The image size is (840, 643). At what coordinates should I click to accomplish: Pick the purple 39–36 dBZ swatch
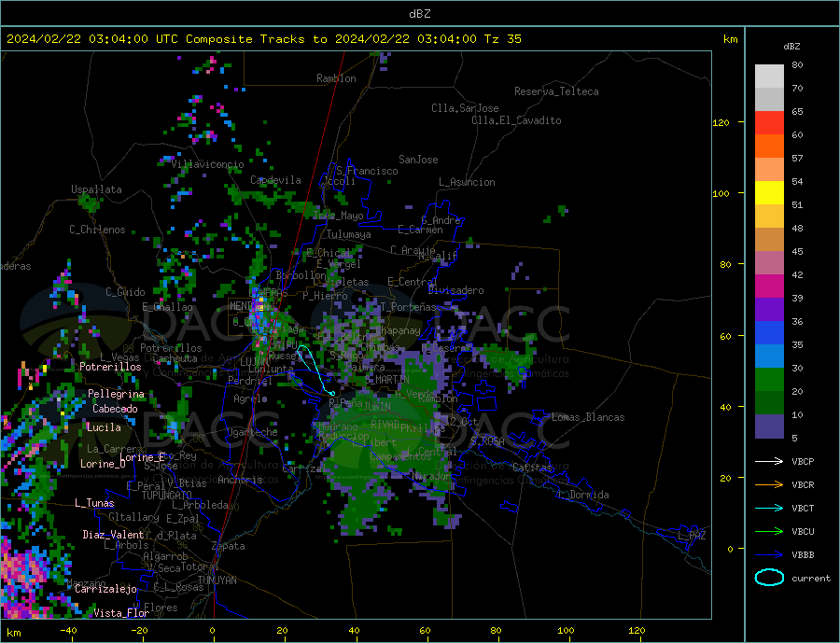coord(769,309)
